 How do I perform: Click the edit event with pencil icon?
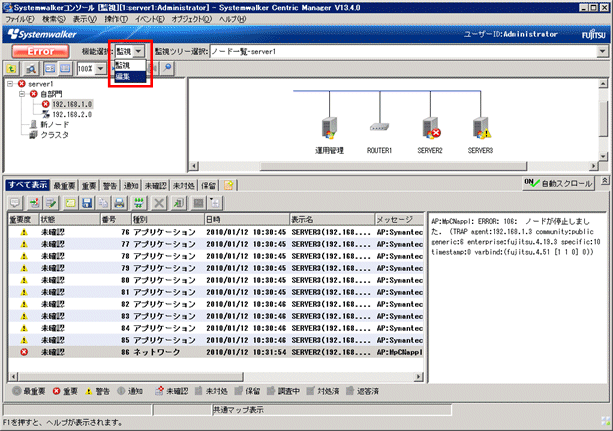[x=51, y=203]
